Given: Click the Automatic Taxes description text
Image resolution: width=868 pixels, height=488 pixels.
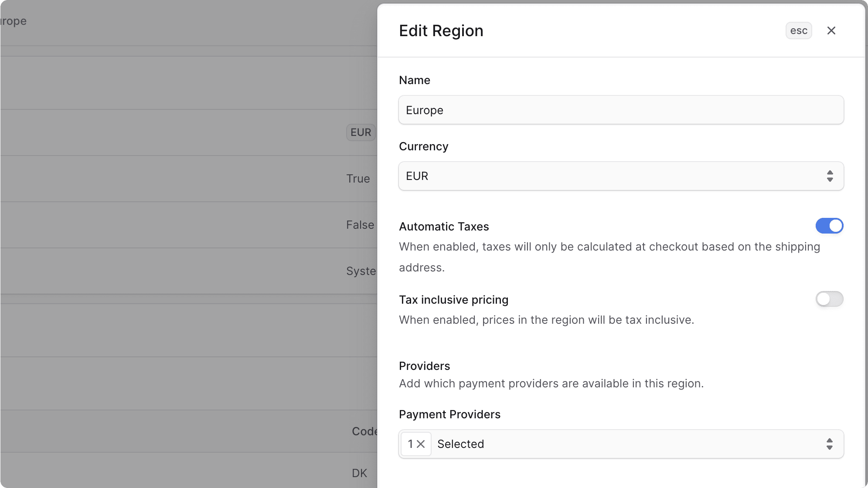Looking at the screenshot, I should point(609,257).
